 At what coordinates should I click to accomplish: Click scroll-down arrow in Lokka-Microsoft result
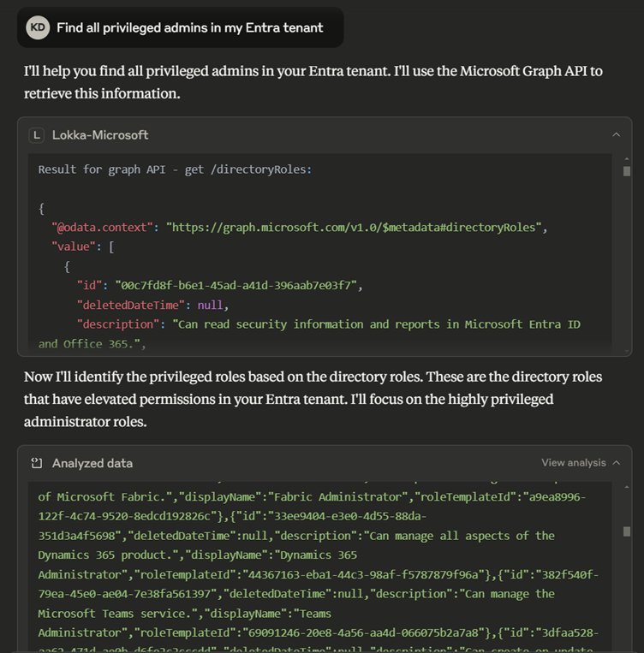(627, 351)
